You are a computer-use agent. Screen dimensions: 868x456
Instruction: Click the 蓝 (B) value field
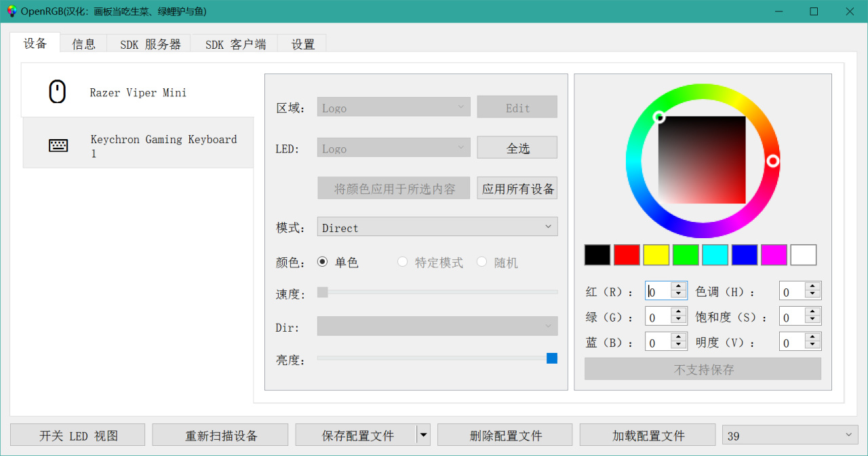pos(658,343)
